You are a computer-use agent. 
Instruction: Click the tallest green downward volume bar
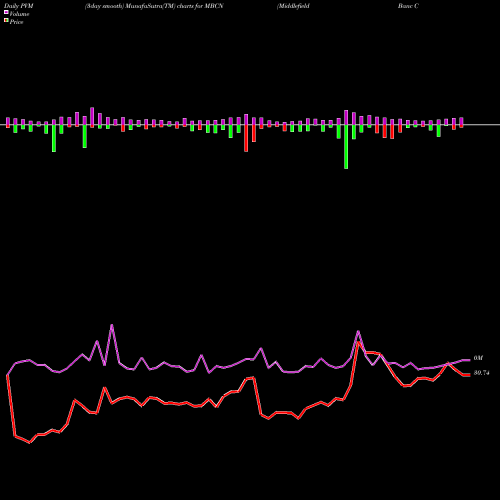346,147
